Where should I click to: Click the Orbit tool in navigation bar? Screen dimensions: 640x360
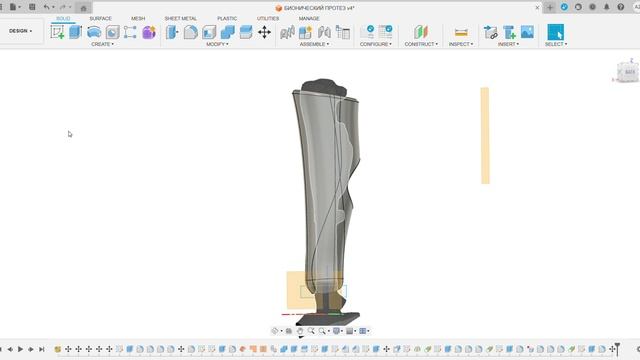point(275,331)
